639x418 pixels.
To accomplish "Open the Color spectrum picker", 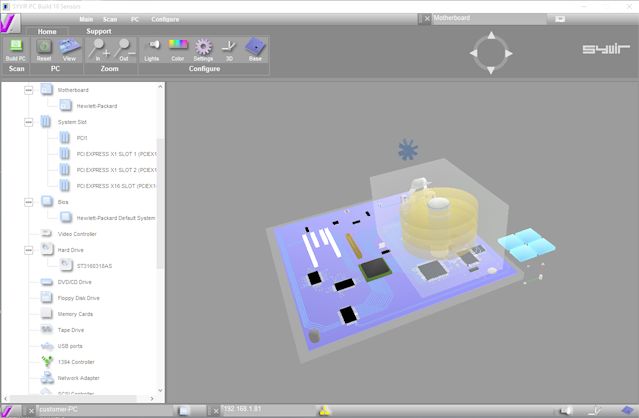I will (x=178, y=50).
